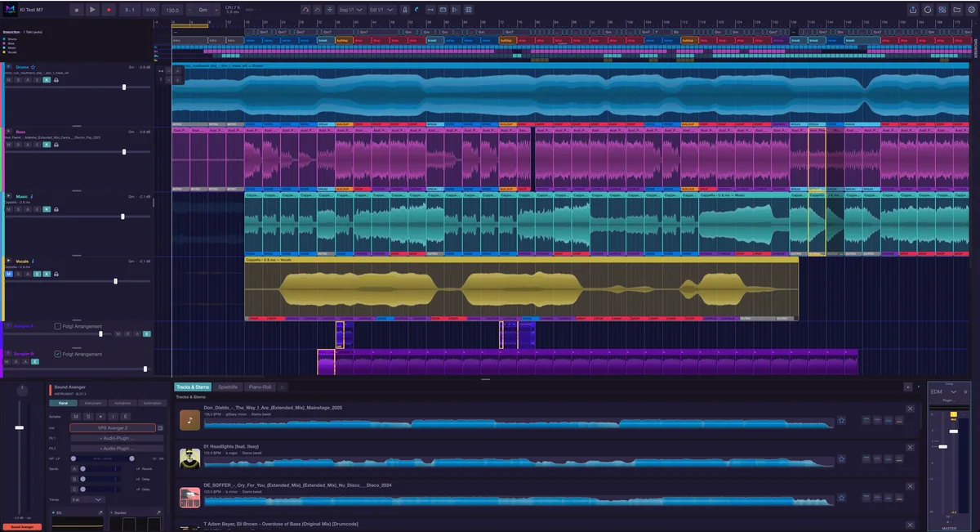
Task: Adjust the Vocals track volume slider
Action: pos(115,281)
